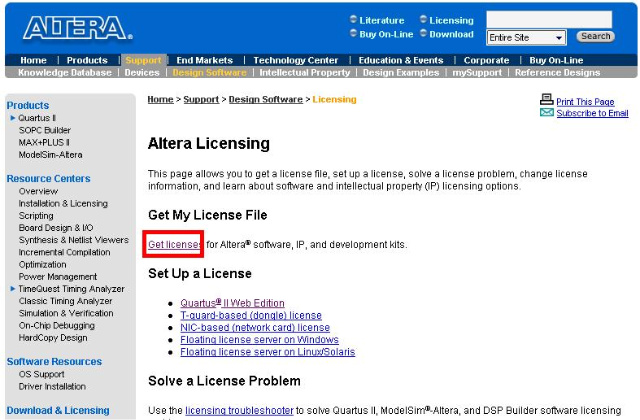
Task: Click the Subscribe to Email link
Action: pos(592,113)
